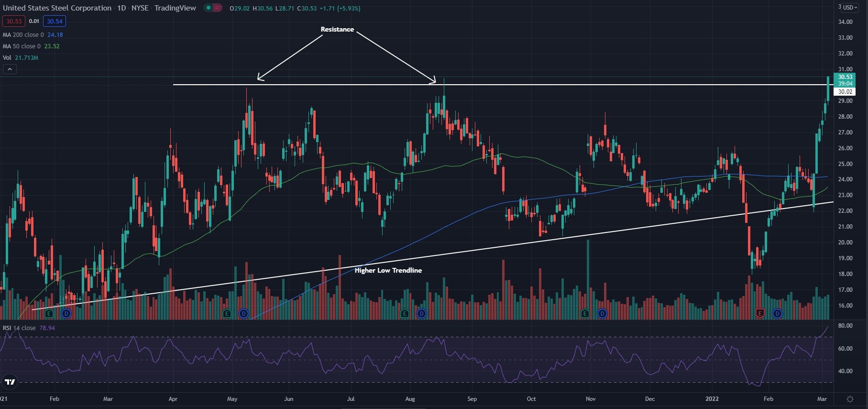
Task: Open the USD currency dropdown
Action: click(850, 7)
